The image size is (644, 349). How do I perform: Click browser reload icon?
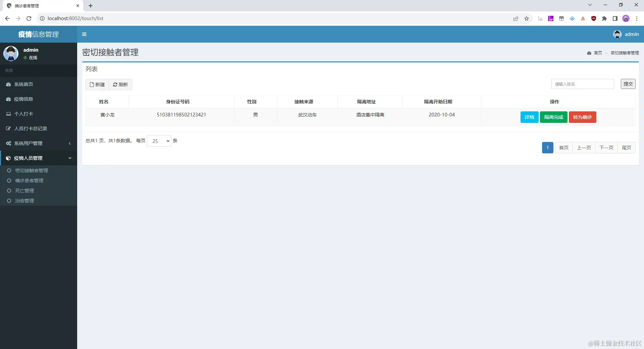tap(29, 18)
